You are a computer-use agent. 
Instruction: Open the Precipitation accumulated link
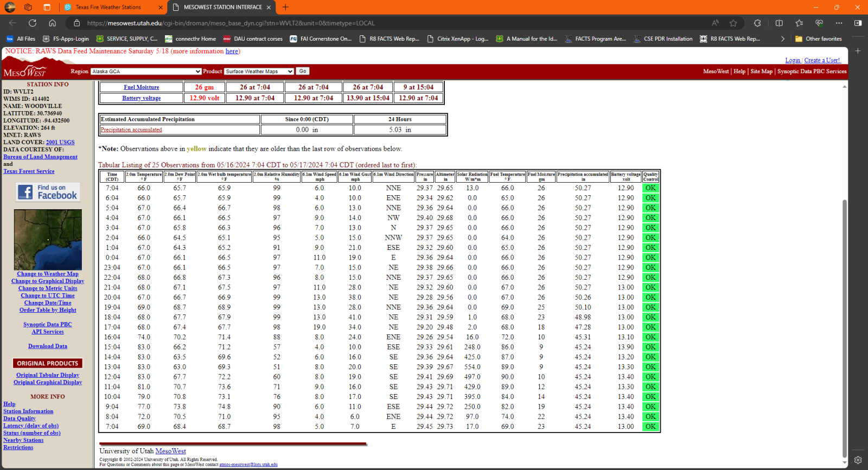click(131, 130)
